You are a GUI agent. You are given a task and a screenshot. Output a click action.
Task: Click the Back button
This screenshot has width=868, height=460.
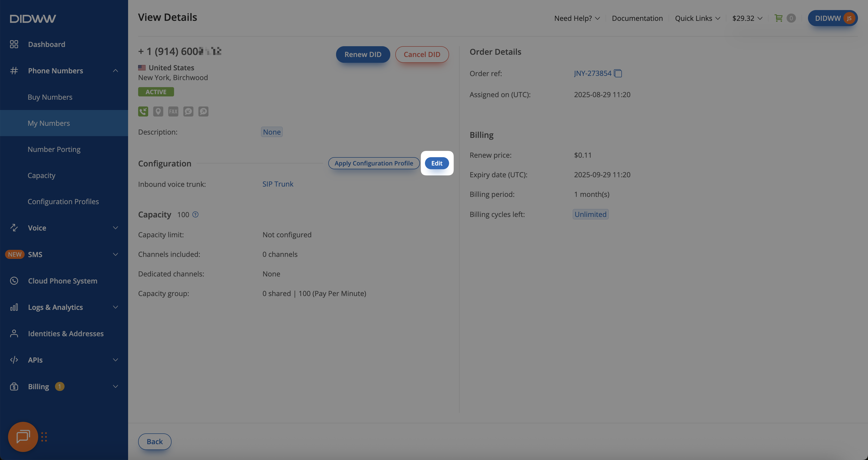[155, 441]
